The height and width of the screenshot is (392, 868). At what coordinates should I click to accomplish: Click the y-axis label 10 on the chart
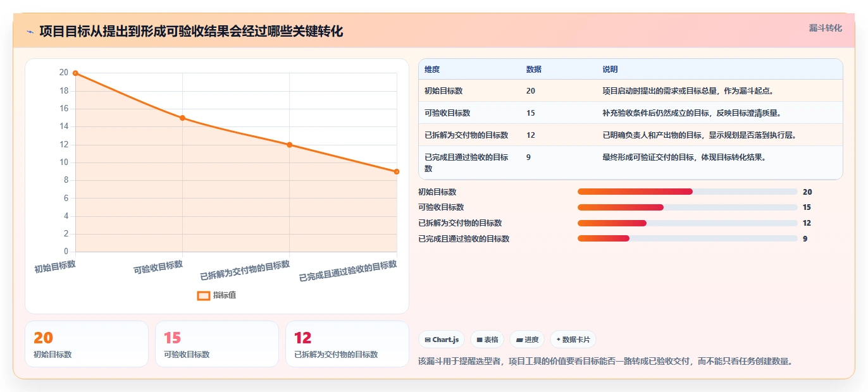pos(64,162)
